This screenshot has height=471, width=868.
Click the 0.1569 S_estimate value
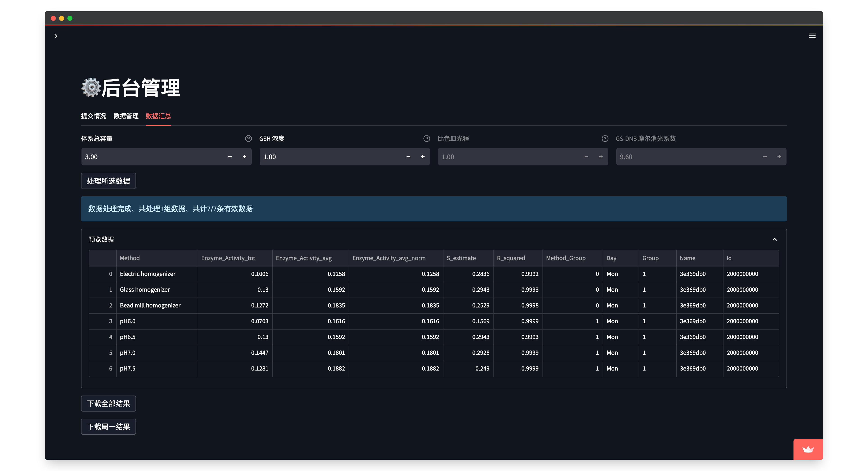pyautogui.click(x=468, y=321)
